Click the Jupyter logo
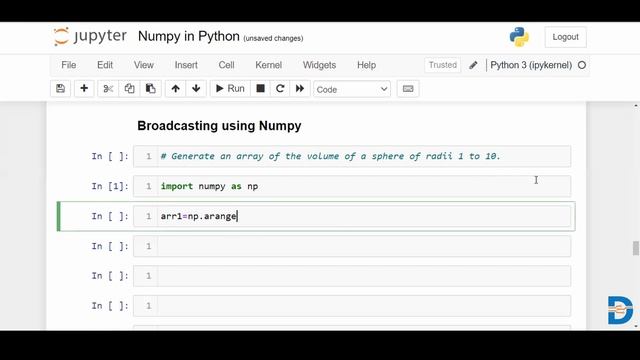This screenshot has height=360, width=640. (x=90, y=36)
